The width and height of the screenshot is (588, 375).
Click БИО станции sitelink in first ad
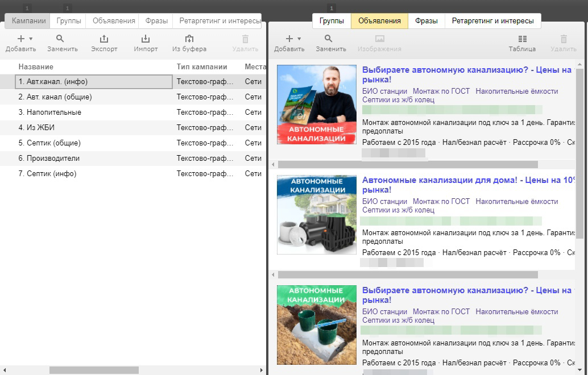point(384,91)
